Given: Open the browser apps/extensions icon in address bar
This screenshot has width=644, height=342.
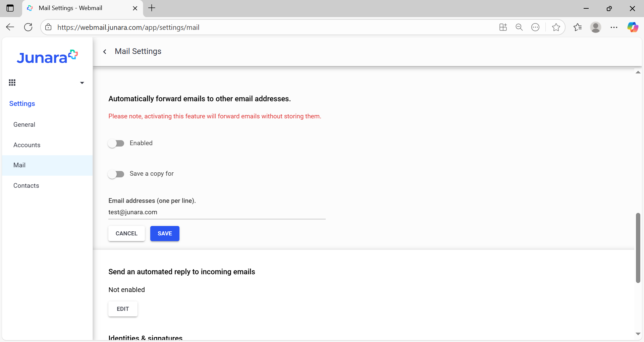Looking at the screenshot, I should [503, 27].
